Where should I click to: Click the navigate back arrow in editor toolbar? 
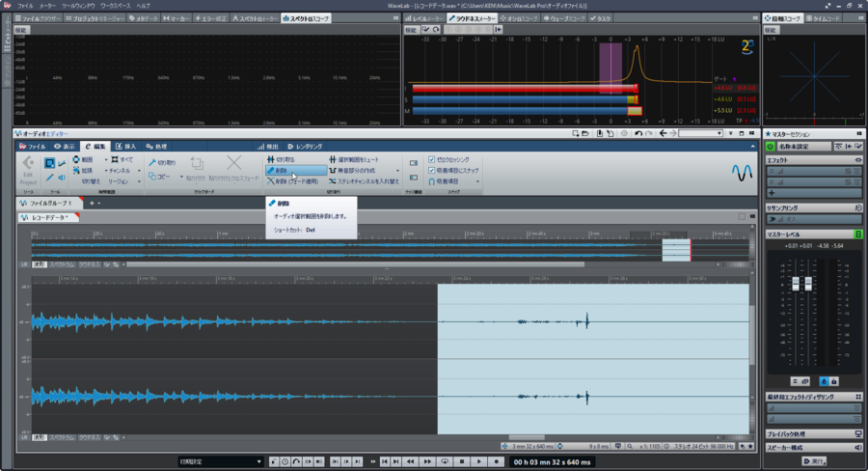(663, 133)
